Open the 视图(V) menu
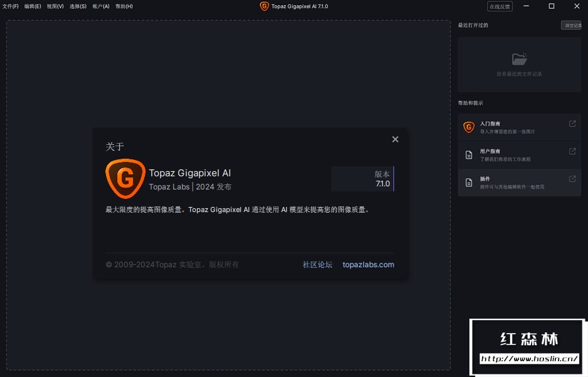This screenshot has height=377, width=588. point(55,6)
